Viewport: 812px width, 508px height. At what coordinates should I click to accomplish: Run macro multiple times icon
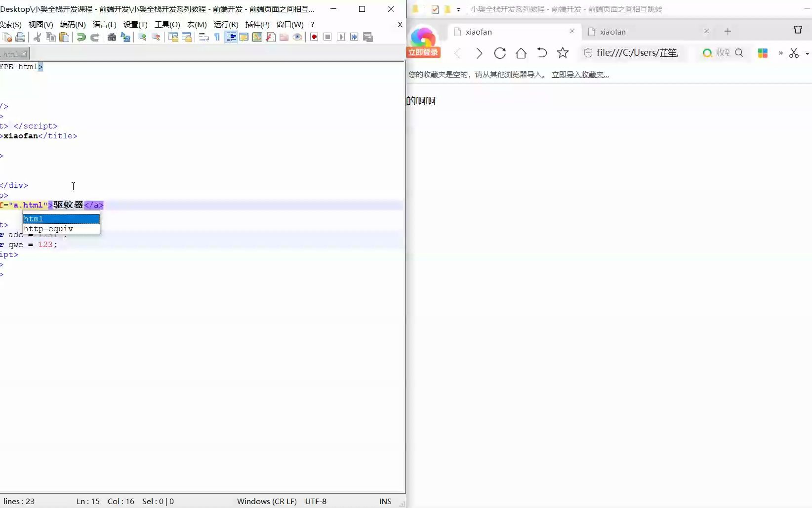tap(354, 37)
